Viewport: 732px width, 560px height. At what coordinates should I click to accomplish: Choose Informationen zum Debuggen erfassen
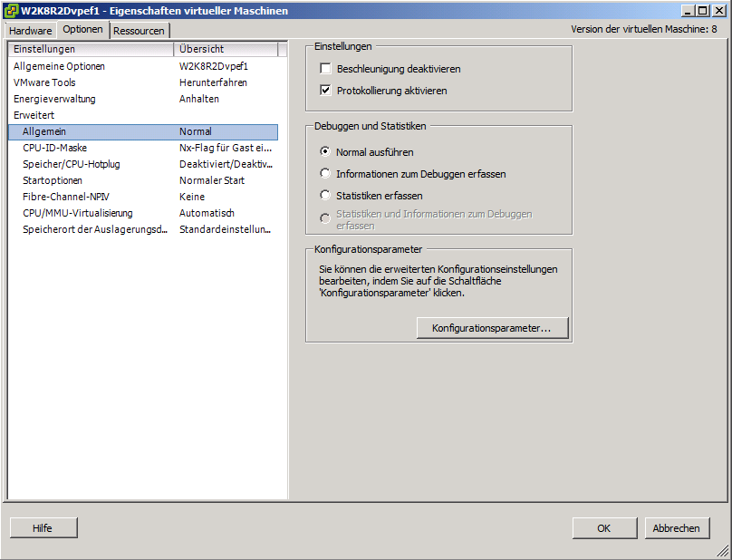(x=325, y=173)
